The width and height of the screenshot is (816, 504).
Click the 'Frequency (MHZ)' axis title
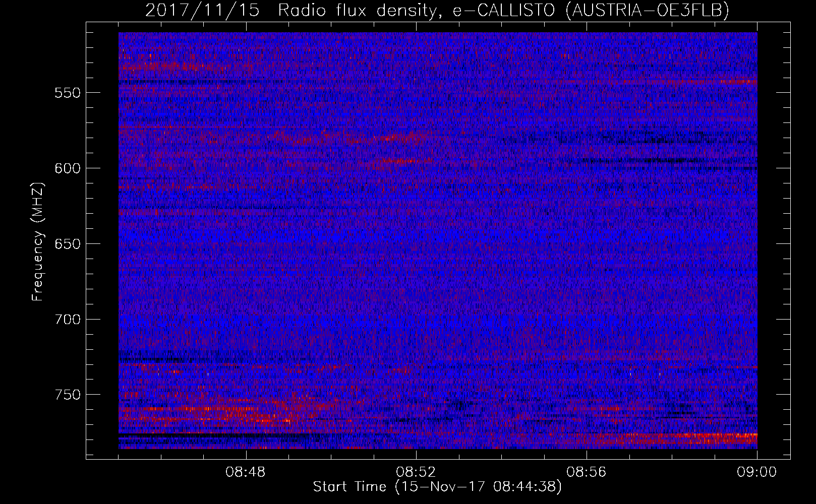point(38,241)
